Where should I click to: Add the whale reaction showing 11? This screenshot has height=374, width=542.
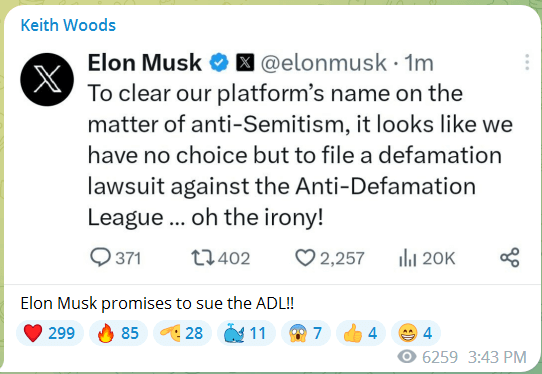[246, 333]
